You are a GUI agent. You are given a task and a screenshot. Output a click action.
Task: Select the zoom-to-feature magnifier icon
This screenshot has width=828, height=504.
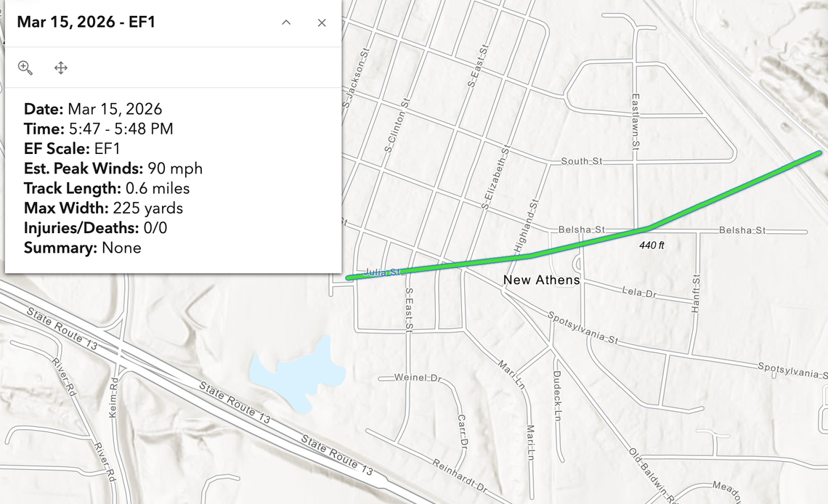(x=25, y=68)
